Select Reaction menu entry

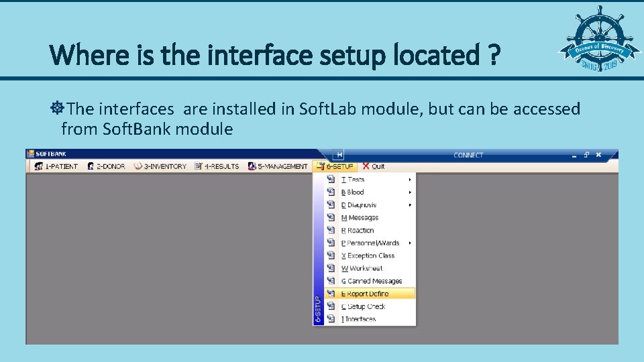tap(370, 230)
